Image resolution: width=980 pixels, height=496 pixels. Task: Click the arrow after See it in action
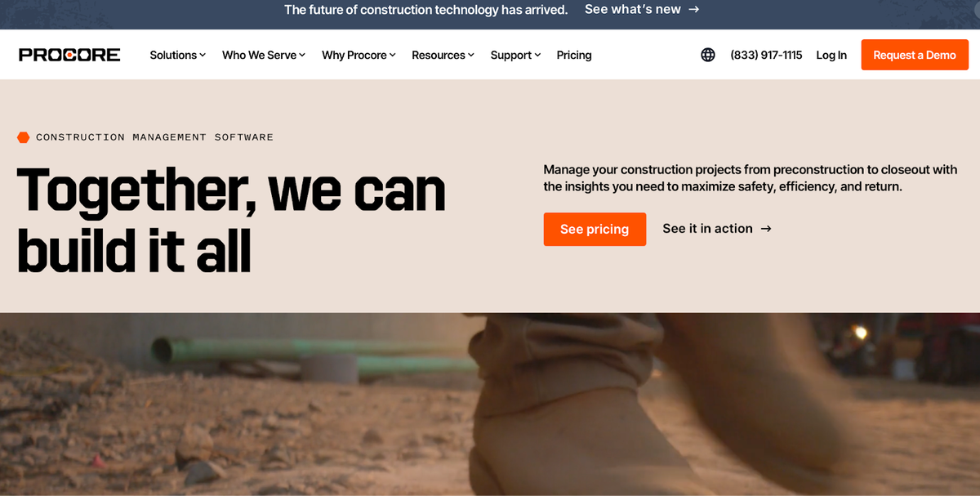[x=766, y=229]
